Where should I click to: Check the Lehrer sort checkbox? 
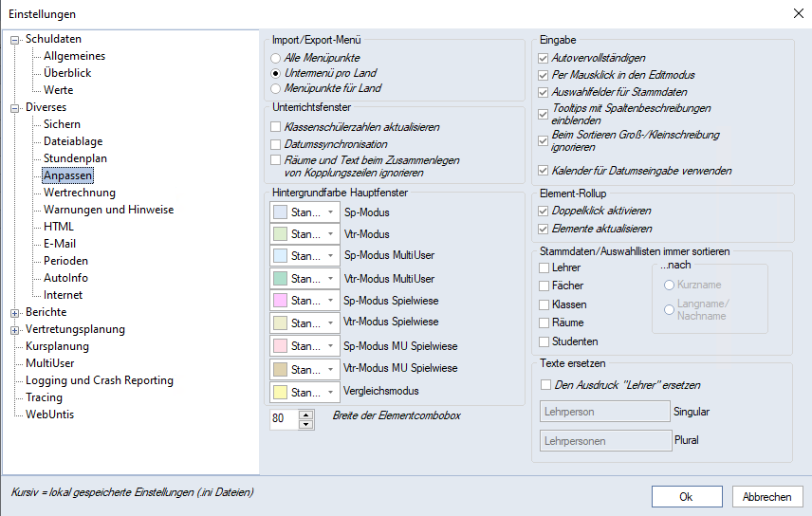[x=544, y=268]
